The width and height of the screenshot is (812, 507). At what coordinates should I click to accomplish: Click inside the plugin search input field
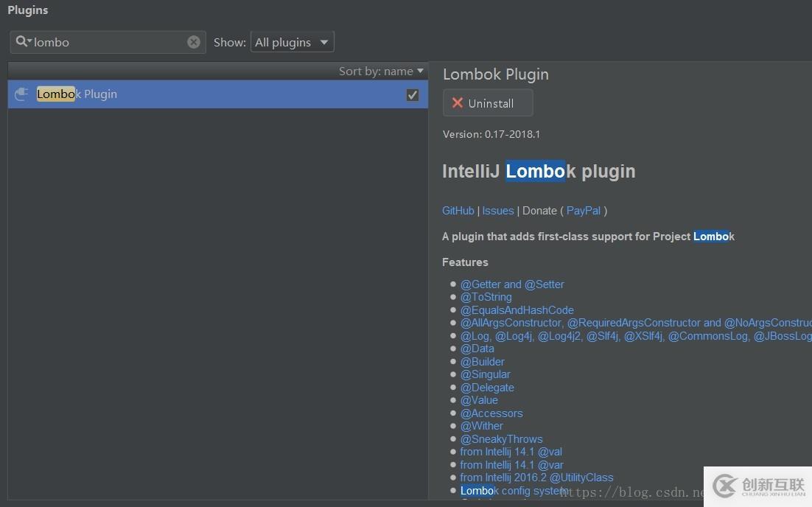point(111,42)
